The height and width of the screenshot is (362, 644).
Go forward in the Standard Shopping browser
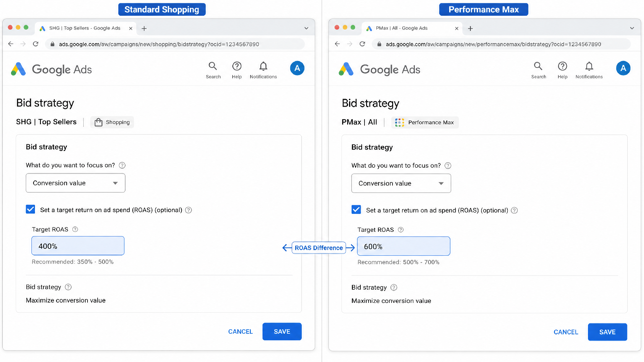point(23,44)
